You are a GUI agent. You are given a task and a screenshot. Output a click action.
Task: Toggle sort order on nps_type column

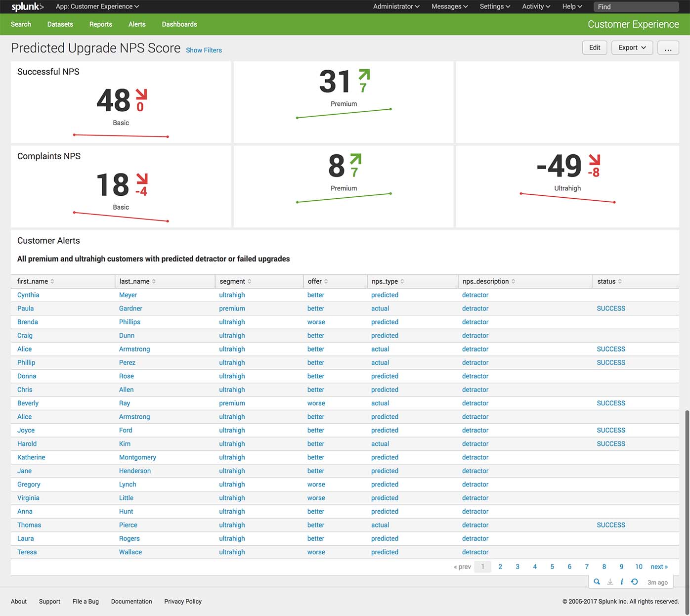[401, 281]
